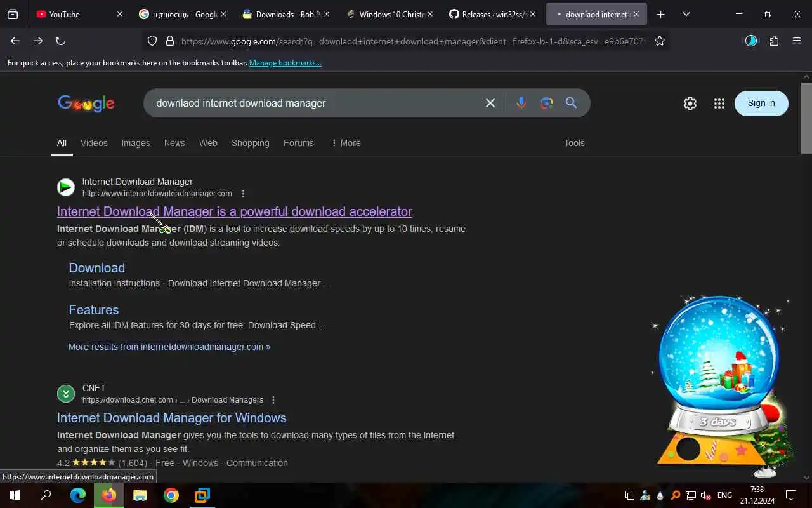Click the dark mode extension icon
812x508 pixels.
pyautogui.click(x=751, y=41)
